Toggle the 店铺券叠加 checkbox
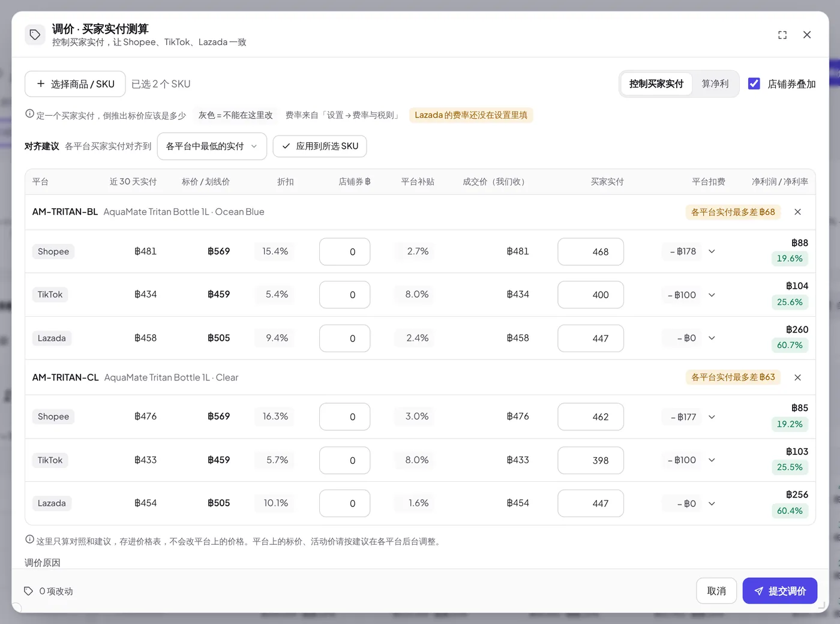 click(754, 84)
